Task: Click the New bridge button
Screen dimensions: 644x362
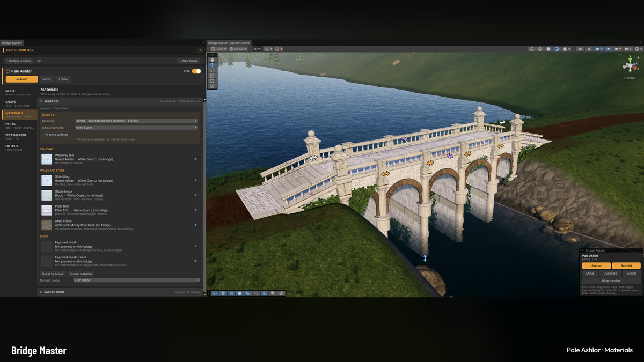Action: click(x=188, y=61)
